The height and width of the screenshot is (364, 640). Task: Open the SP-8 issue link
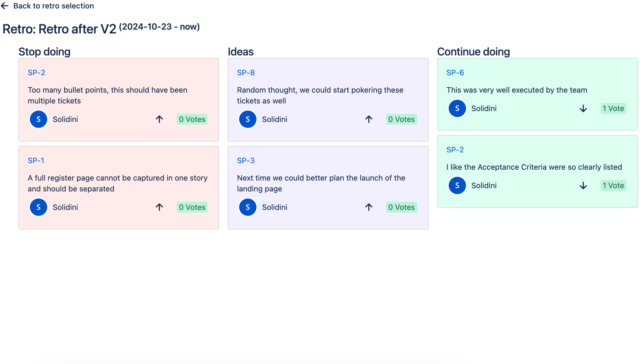tap(246, 72)
